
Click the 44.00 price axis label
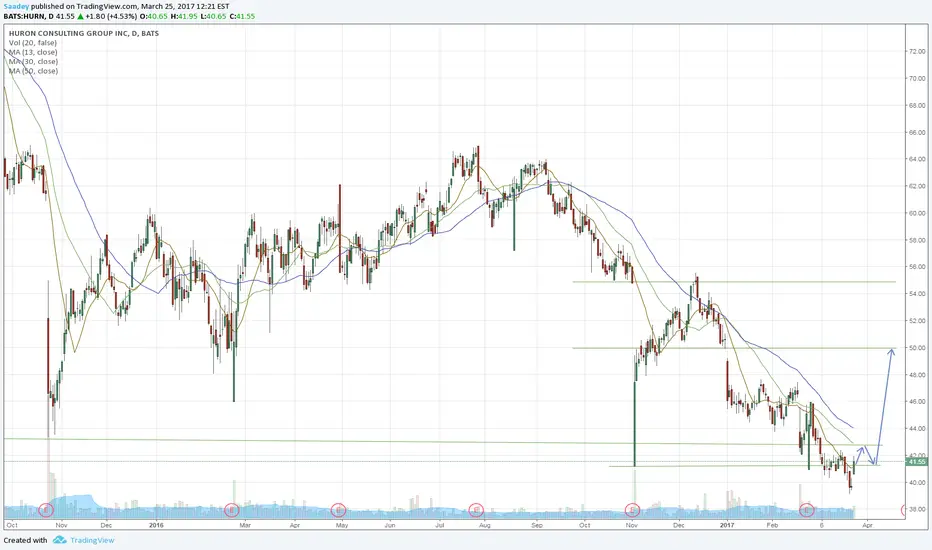point(917,429)
